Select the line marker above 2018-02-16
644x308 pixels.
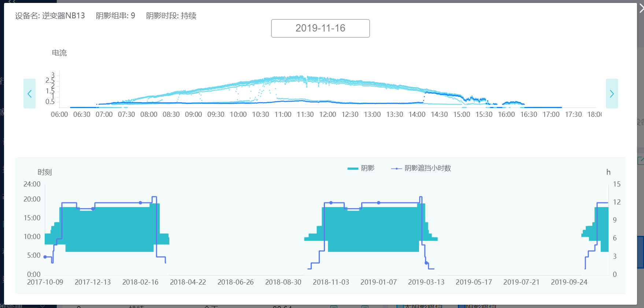point(140,203)
